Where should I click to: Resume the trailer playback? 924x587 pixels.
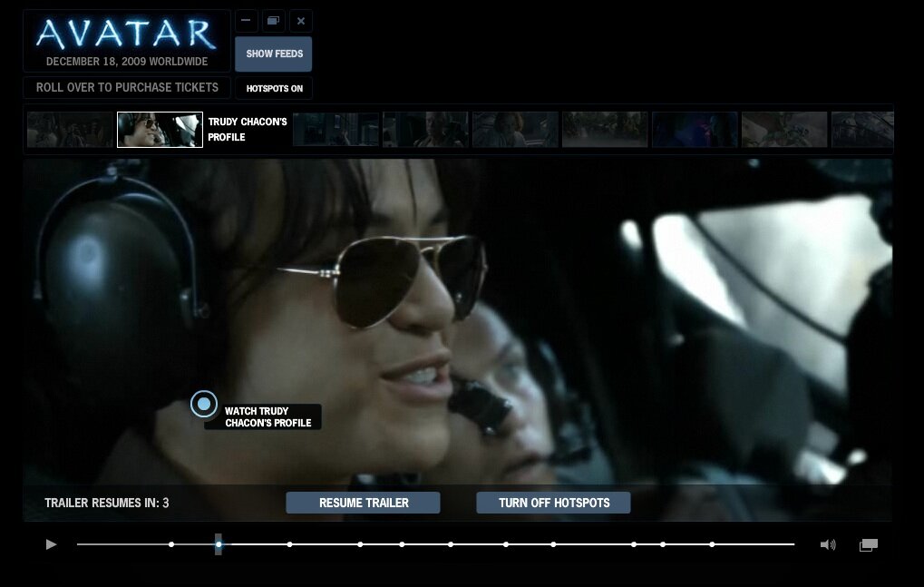[363, 503]
